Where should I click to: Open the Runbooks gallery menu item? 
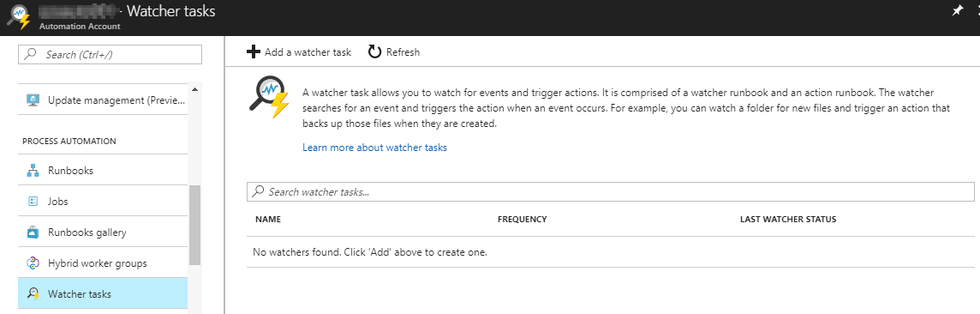click(x=103, y=232)
